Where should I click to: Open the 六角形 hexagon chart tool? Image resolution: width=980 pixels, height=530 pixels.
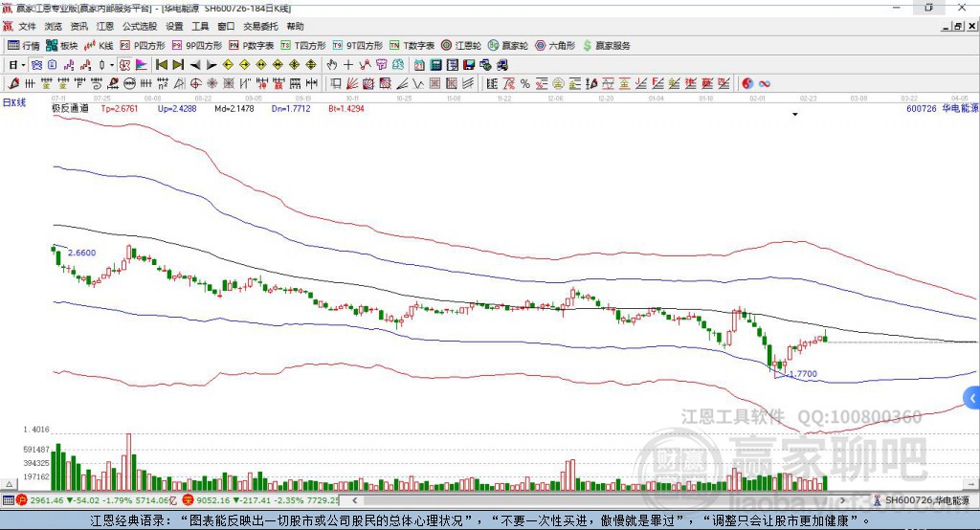click(555, 46)
